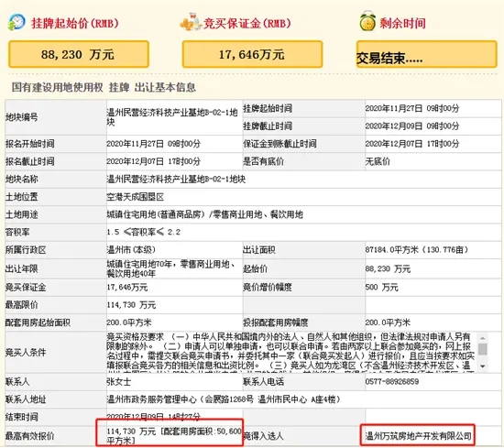Viewport: 504px width, 448px height.
Task: Click the 容积率 value 1.5 to 2.2
Action: click(x=143, y=232)
